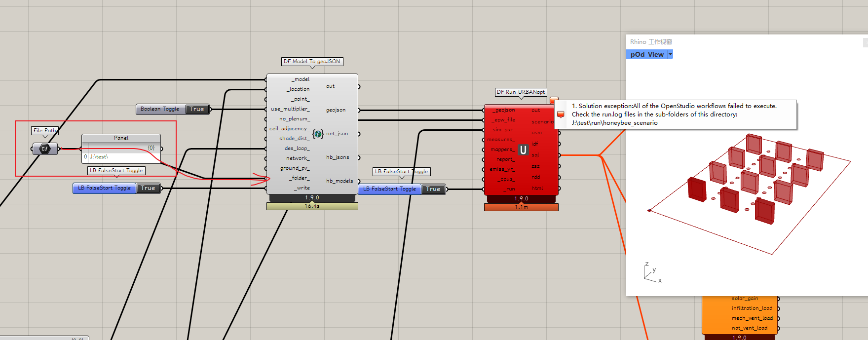
Task: Click the Rhino viewport window title
Action: (651, 42)
